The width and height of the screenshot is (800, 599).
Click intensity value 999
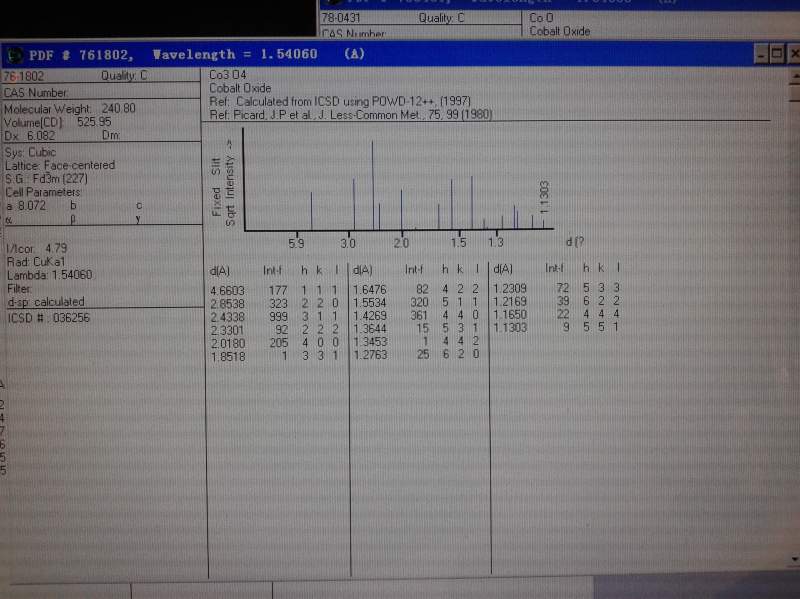pyautogui.click(x=279, y=317)
